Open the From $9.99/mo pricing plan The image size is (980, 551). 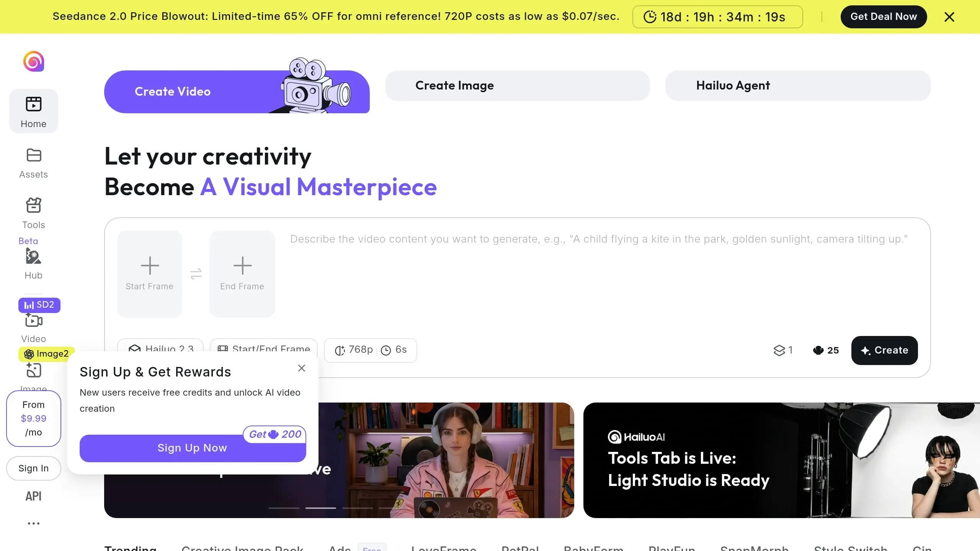coord(34,419)
